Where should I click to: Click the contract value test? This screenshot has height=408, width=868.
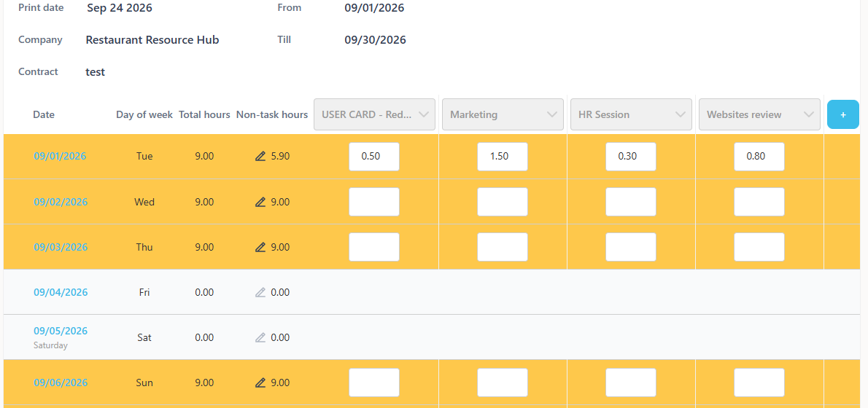96,72
